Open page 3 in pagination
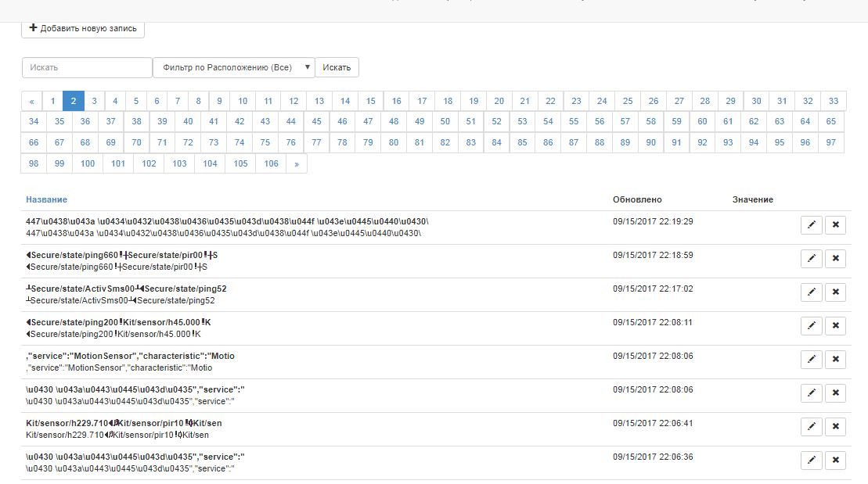 click(x=94, y=101)
